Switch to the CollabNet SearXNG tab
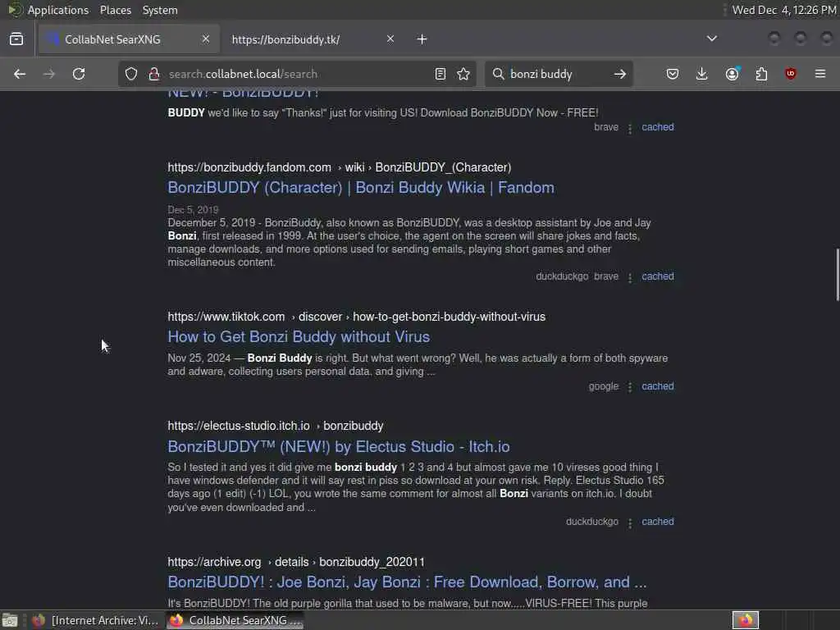 click(129, 39)
